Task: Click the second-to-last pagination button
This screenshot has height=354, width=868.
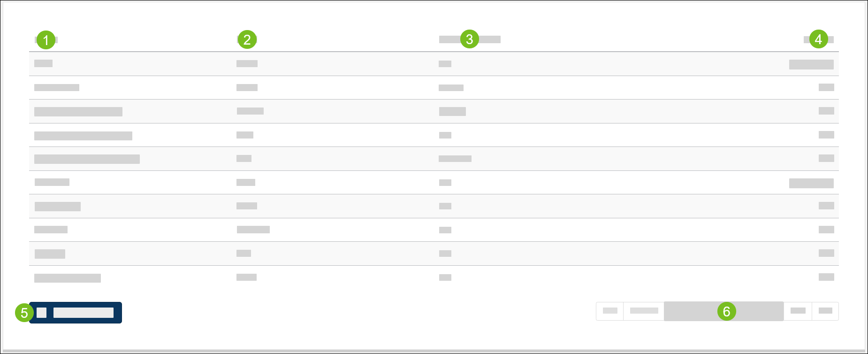Action: coord(798,311)
